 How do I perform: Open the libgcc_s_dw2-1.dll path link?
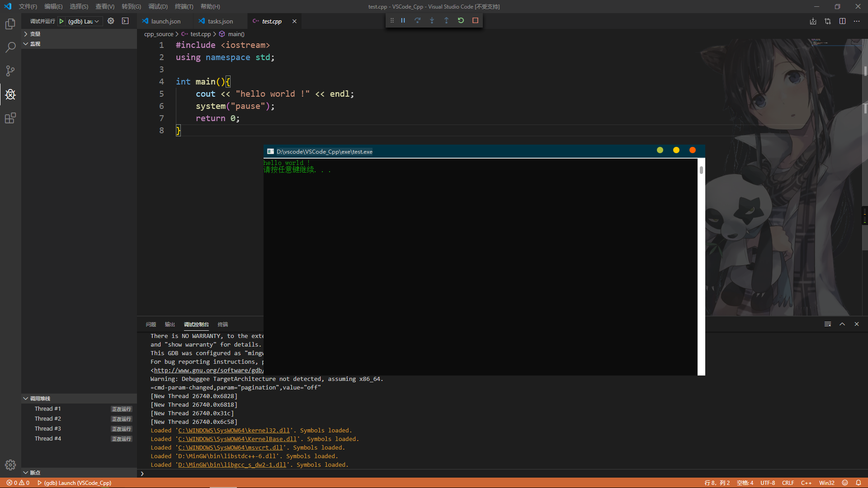pos(232,465)
